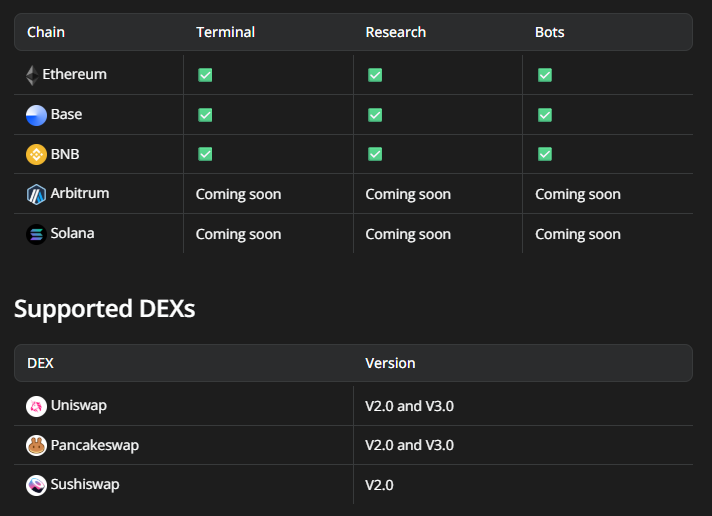
Task: Click the Ethereum Bots green checkmark
Action: click(545, 75)
